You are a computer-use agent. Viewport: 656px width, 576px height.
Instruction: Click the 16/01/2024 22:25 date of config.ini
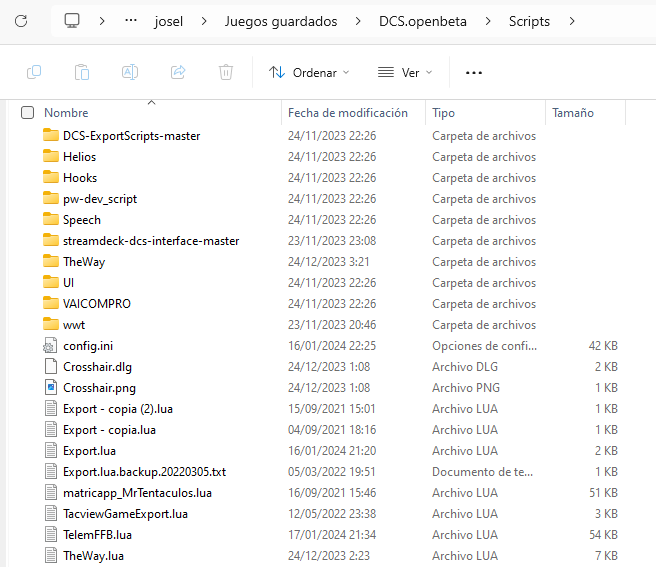tap(332, 346)
